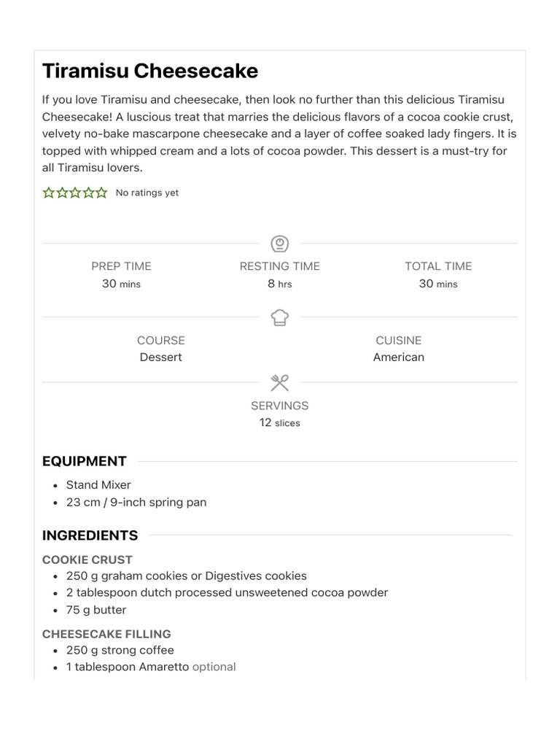560x747 pixels.
Task: Rate the recipe five stars
Action: coord(101,193)
